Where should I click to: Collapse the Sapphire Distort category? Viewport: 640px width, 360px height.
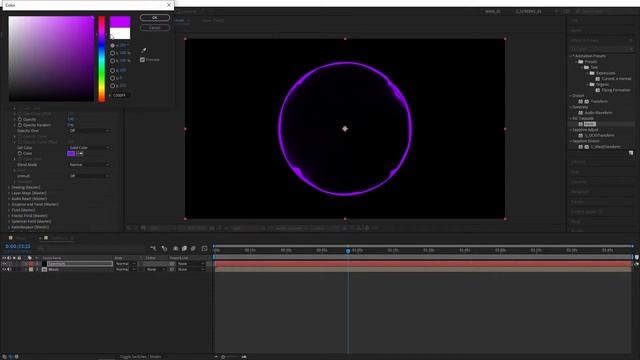571,141
